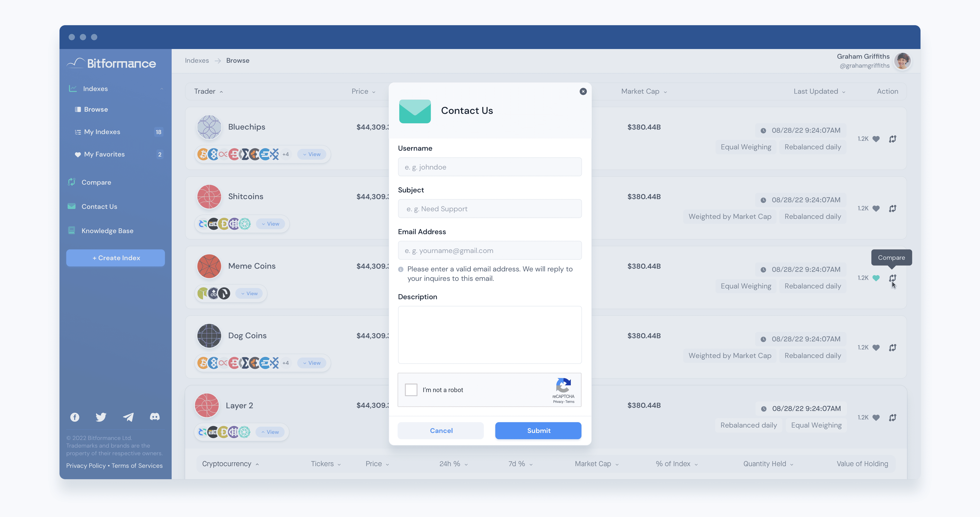980x517 pixels.
Task: Focus the Email Address input field
Action: pyautogui.click(x=490, y=251)
